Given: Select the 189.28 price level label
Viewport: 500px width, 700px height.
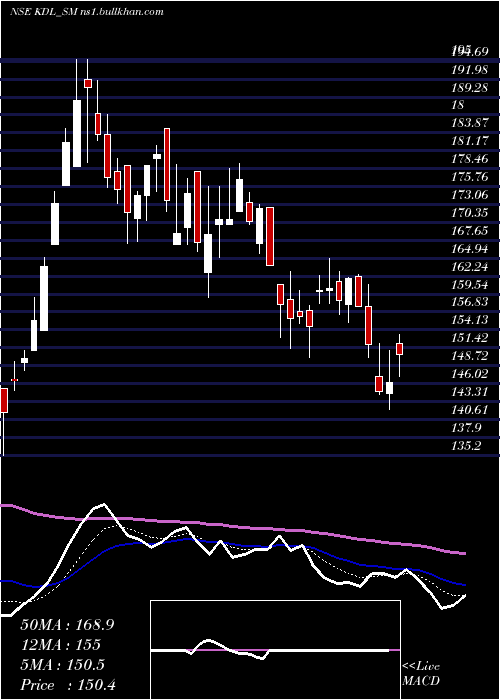Looking at the screenshot, I should point(469,88).
